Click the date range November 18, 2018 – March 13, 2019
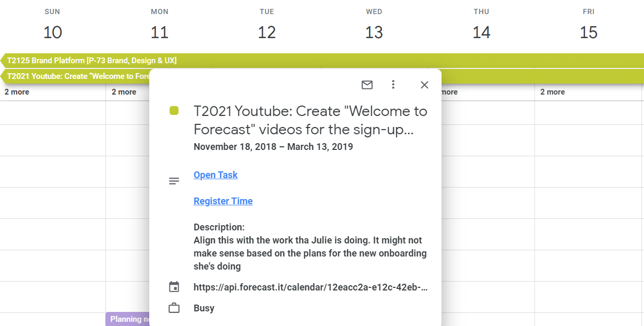This screenshot has height=326, width=644. point(273,147)
